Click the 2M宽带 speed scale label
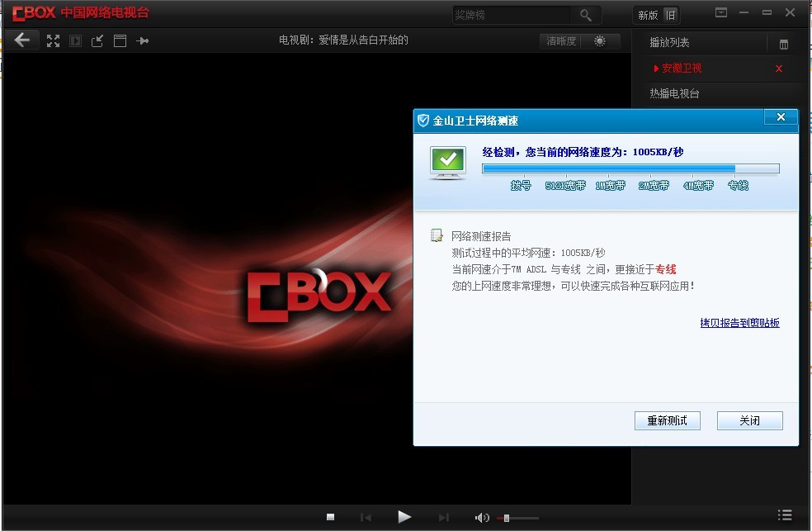812x531 pixels. [x=654, y=186]
